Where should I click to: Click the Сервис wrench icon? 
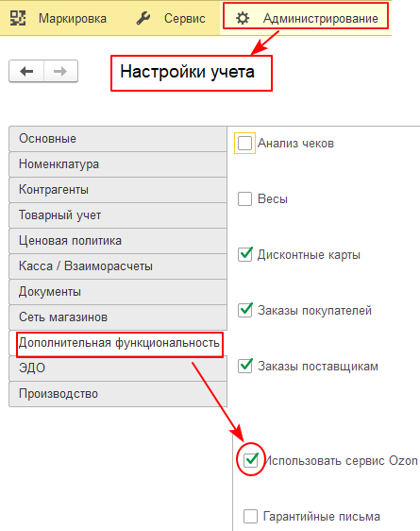(143, 18)
